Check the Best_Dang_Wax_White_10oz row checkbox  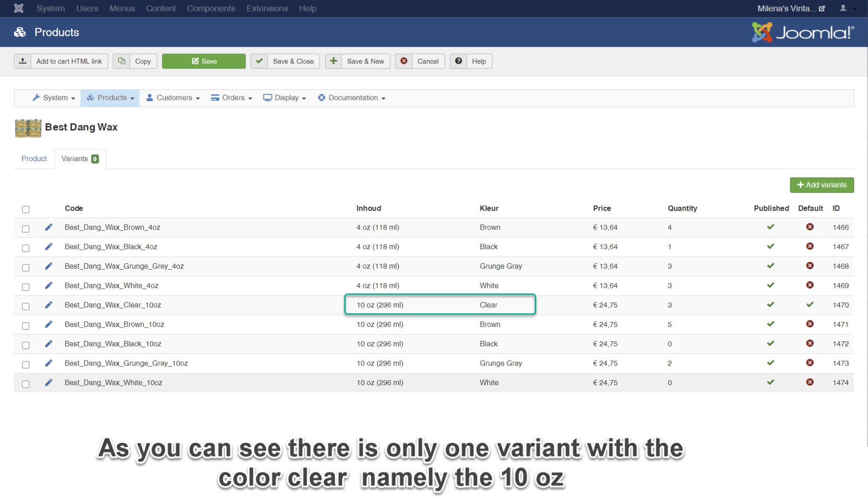tap(26, 384)
